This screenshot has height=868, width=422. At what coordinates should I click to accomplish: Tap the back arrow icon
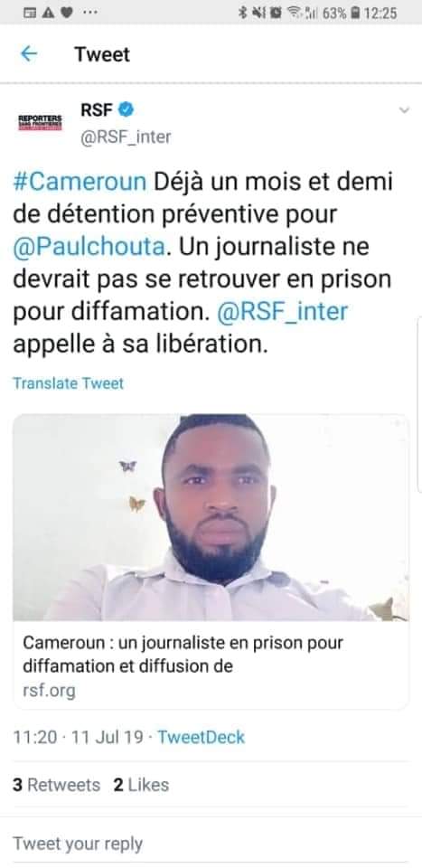click(x=28, y=53)
